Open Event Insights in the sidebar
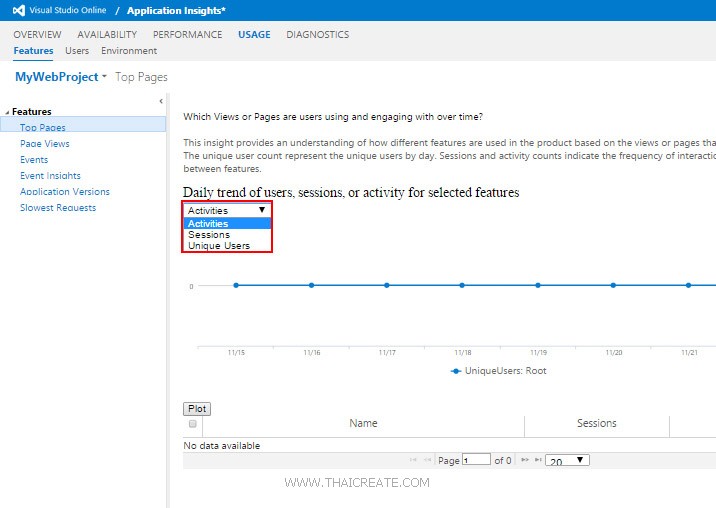The image size is (716, 508). click(50, 175)
